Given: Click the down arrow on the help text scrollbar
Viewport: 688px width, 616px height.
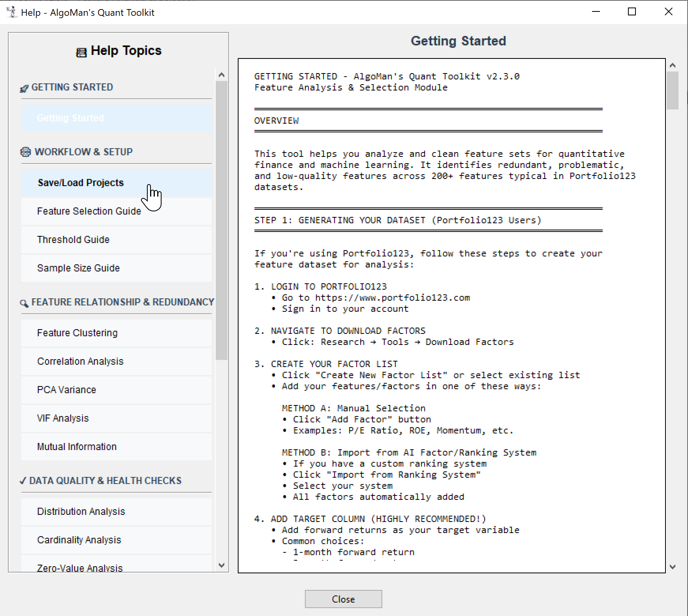Looking at the screenshot, I should [673, 566].
